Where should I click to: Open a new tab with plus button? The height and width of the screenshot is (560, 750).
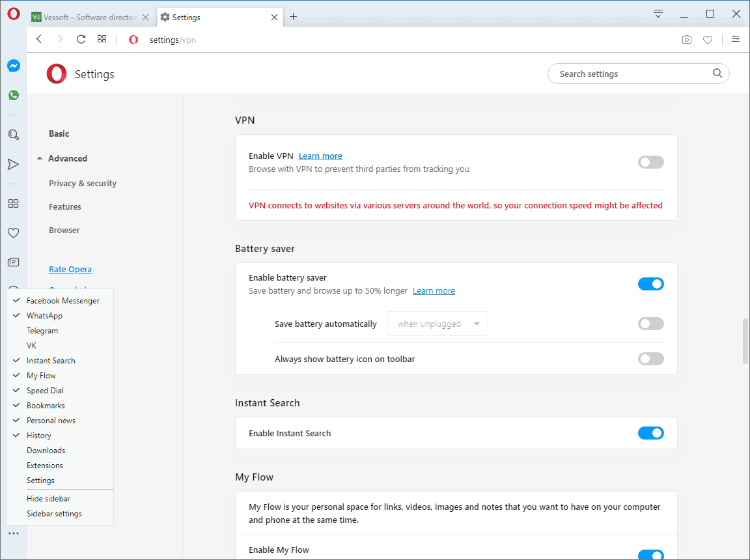pos(293,17)
